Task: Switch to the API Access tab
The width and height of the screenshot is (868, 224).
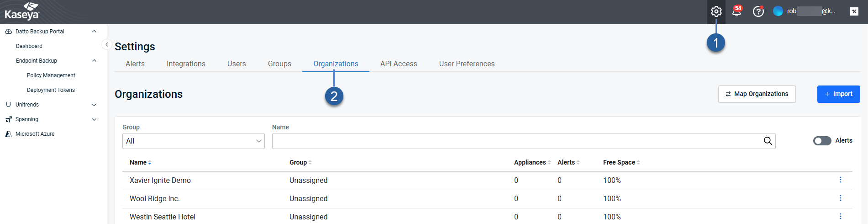Action: point(399,64)
